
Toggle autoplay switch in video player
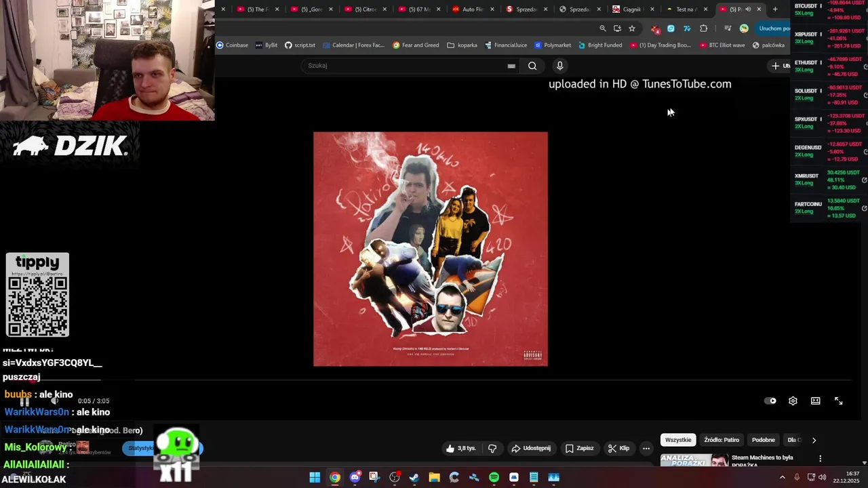770,401
